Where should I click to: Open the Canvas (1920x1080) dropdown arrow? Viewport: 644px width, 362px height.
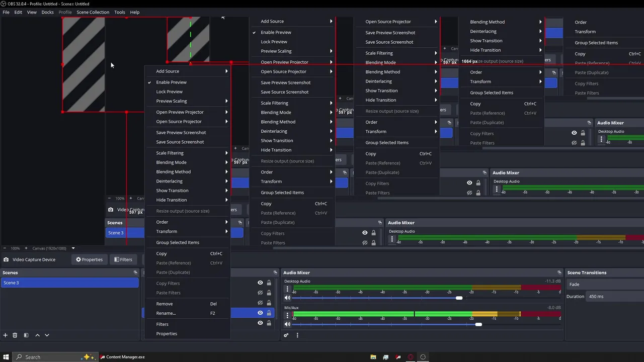pos(73,248)
